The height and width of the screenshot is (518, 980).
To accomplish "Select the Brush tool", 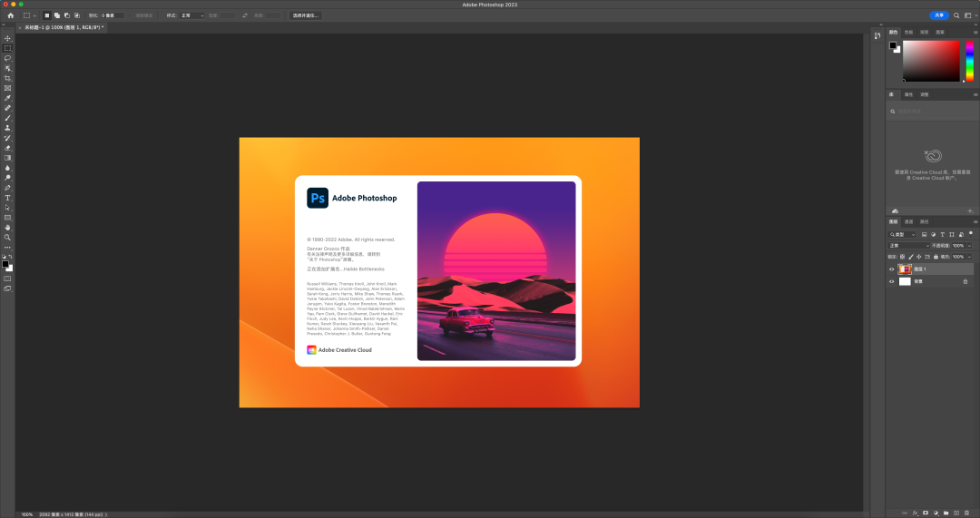I will click(7, 118).
